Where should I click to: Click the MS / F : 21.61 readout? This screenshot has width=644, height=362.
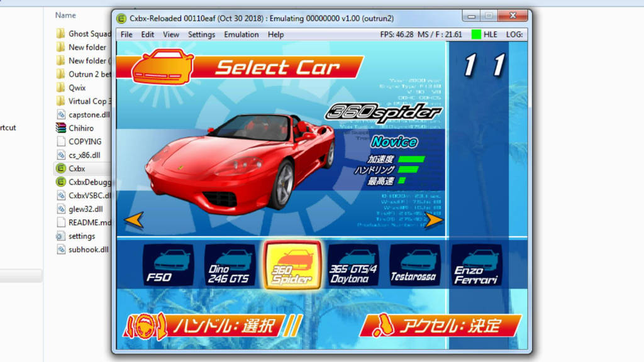tap(440, 35)
